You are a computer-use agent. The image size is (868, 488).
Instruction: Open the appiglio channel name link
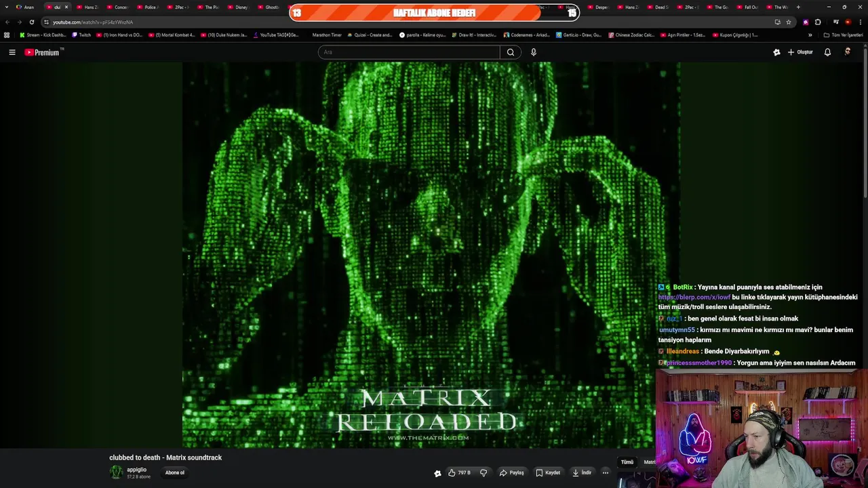(136, 470)
